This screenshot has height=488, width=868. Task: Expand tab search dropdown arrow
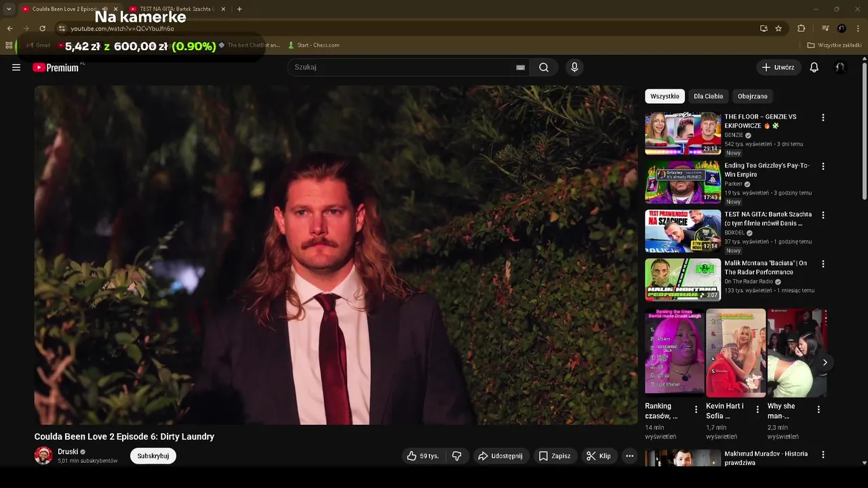coord(9,9)
